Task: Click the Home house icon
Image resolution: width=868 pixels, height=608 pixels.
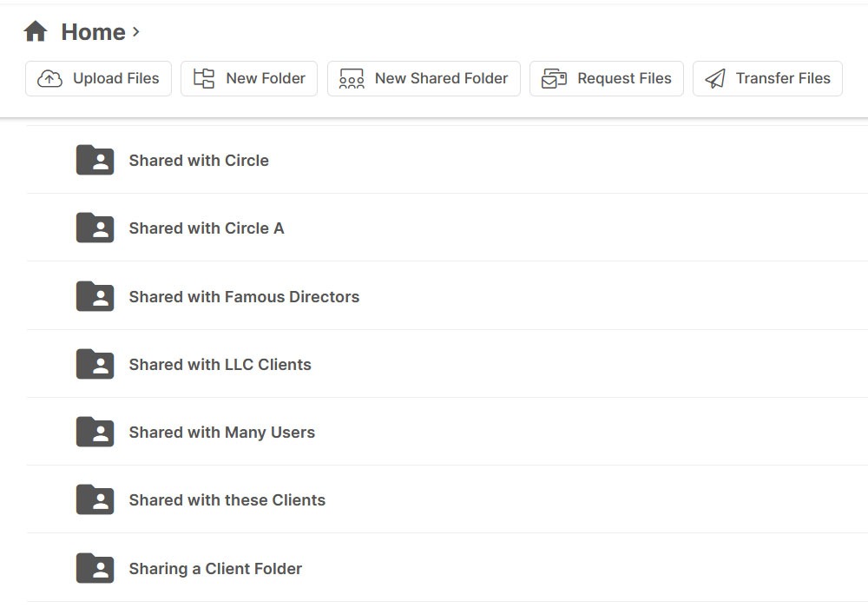Action: click(36, 32)
